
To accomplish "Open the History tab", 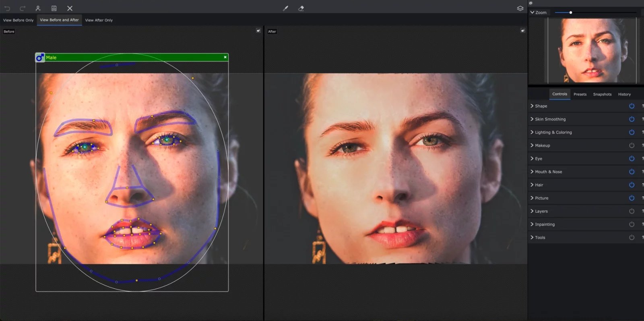I will 624,94.
